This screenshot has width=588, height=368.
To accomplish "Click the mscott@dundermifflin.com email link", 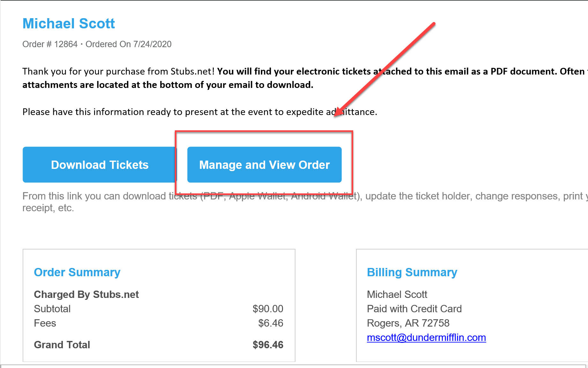I will click(426, 337).
